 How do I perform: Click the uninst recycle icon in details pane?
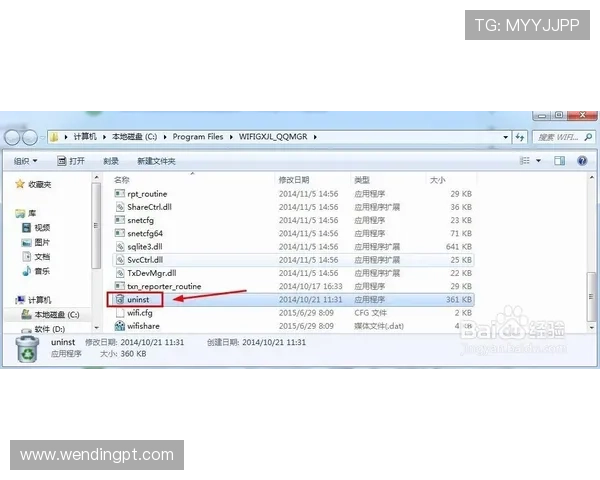pyautogui.click(x=27, y=349)
